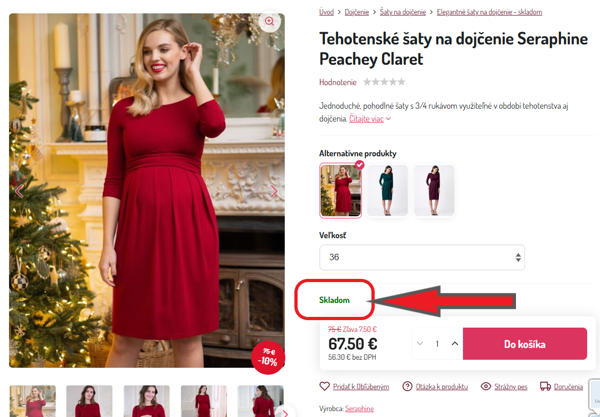Go to next product image with right arrow
This screenshot has width=600, height=417.
coord(274,191)
